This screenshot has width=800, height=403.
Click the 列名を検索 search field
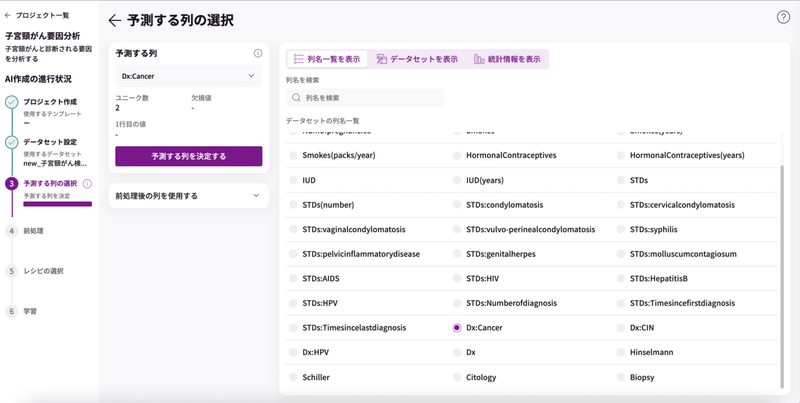coord(365,97)
